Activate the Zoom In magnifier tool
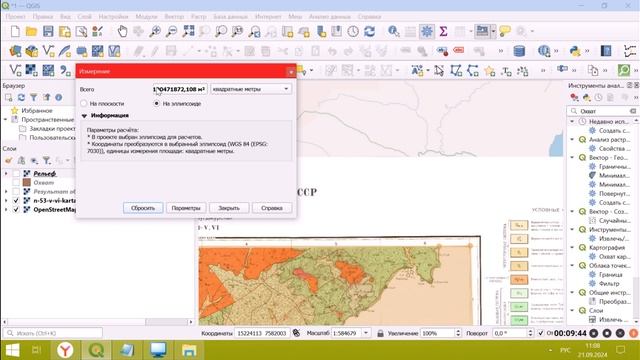The height and width of the screenshot is (360, 640). point(155,31)
